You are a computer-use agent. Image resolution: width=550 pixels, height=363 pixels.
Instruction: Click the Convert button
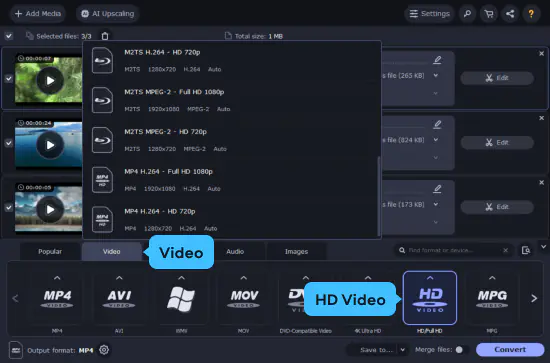click(510, 350)
